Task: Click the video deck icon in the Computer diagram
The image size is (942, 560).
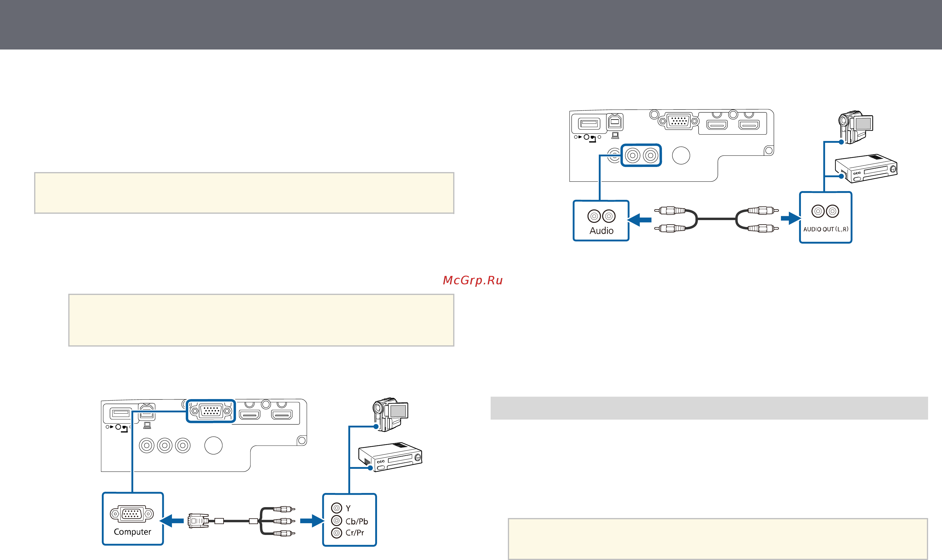Action: (x=390, y=456)
